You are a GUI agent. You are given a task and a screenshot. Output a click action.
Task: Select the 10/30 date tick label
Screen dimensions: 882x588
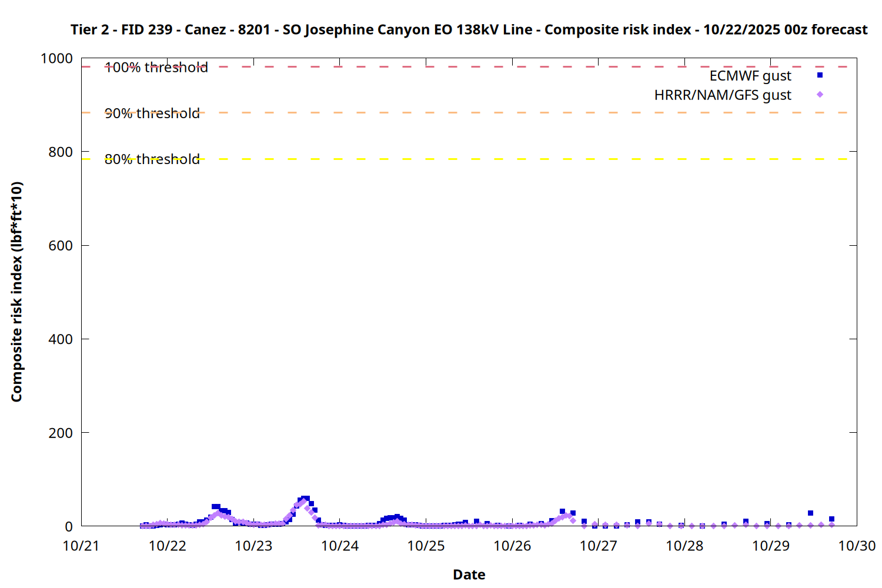pos(856,546)
